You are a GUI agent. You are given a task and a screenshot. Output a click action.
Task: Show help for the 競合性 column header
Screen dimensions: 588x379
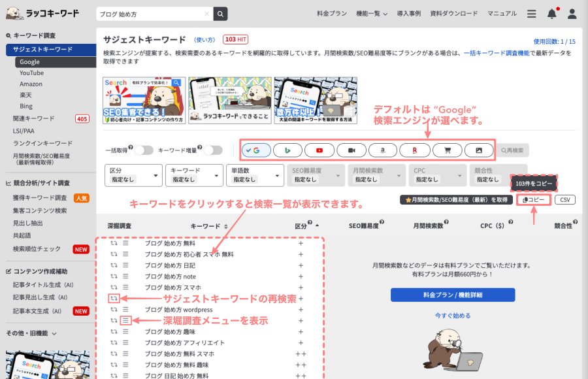pos(575,222)
